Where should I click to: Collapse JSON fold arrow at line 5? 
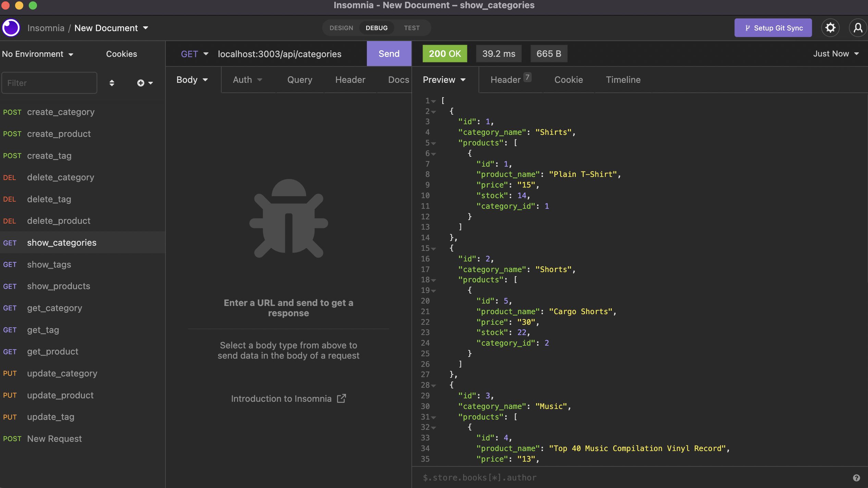coord(434,143)
